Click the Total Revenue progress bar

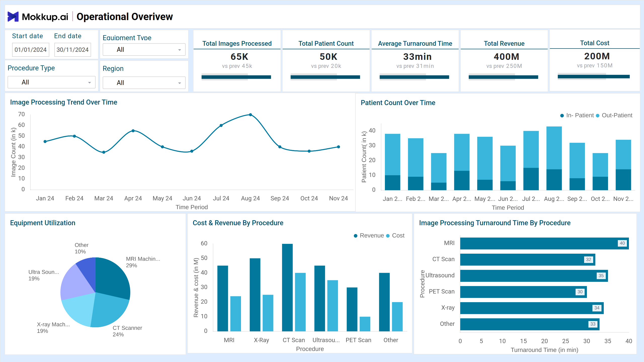click(503, 77)
